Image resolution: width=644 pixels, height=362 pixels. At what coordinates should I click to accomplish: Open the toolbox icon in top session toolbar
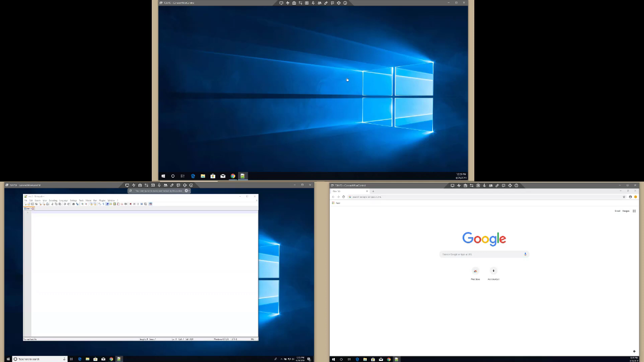pyautogui.click(x=294, y=3)
